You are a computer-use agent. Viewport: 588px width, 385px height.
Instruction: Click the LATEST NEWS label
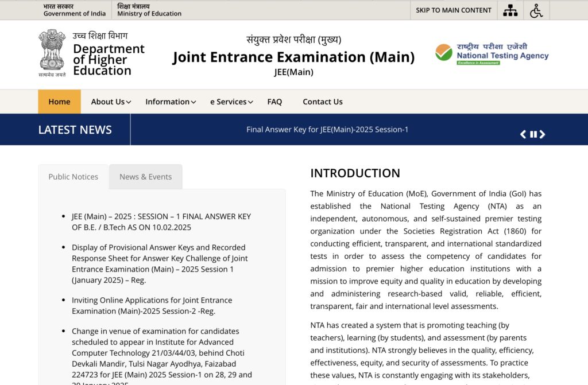click(75, 130)
